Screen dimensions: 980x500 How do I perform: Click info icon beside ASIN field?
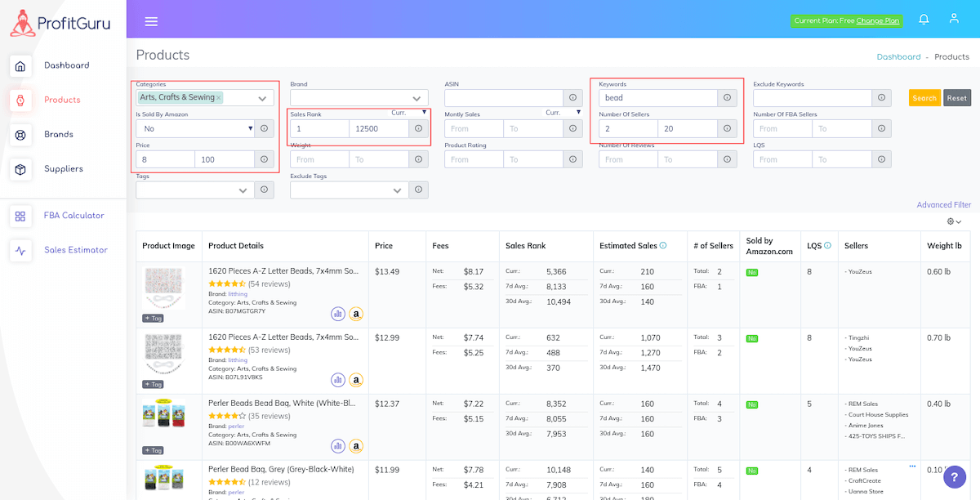click(x=572, y=98)
